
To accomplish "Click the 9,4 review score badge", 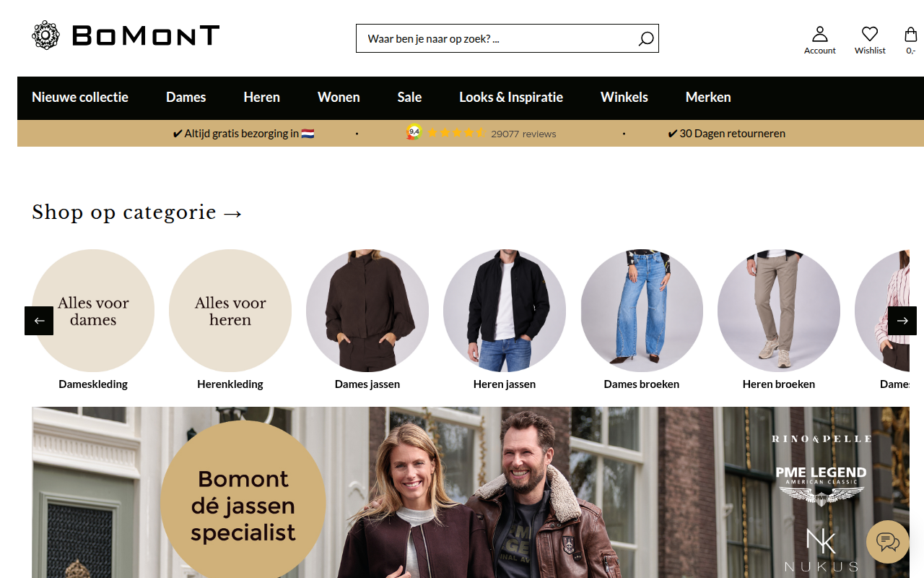I will click(x=414, y=133).
